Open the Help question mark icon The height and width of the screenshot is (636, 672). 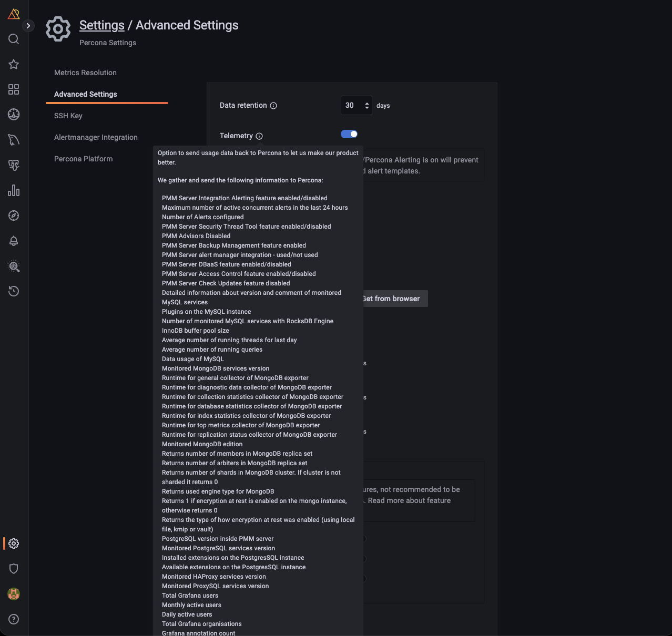tap(14, 619)
